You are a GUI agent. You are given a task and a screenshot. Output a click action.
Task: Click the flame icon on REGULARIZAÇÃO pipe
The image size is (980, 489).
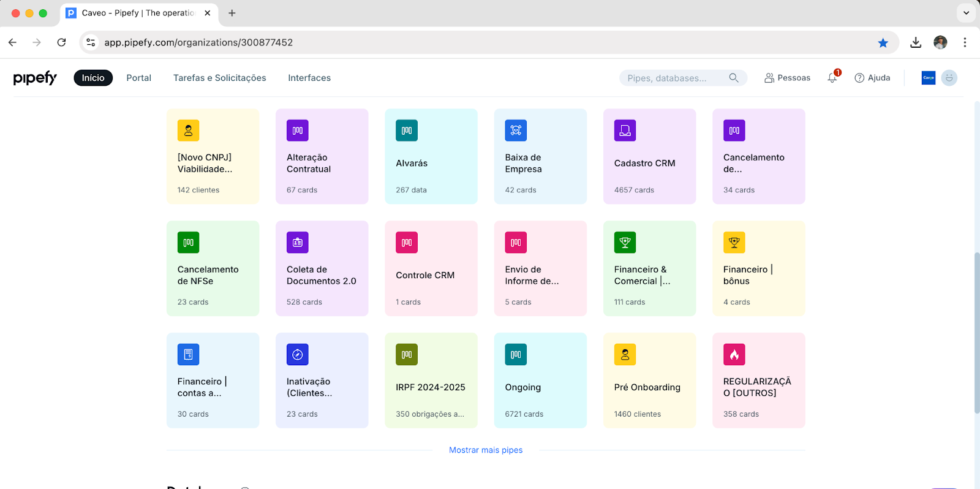pyautogui.click(x=734, y=354)
